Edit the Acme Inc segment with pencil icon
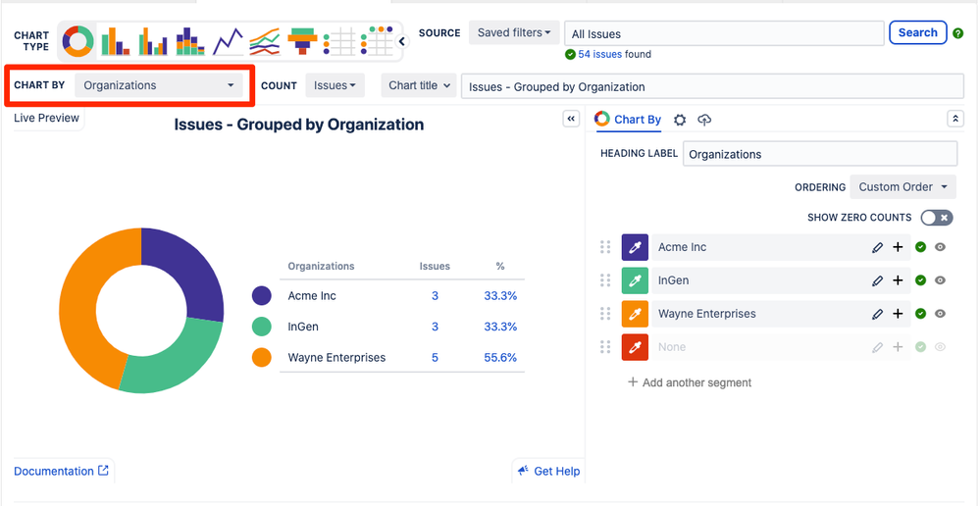This screenshot has width=980, height=506. pyautogui.click(x=878, y=247)
